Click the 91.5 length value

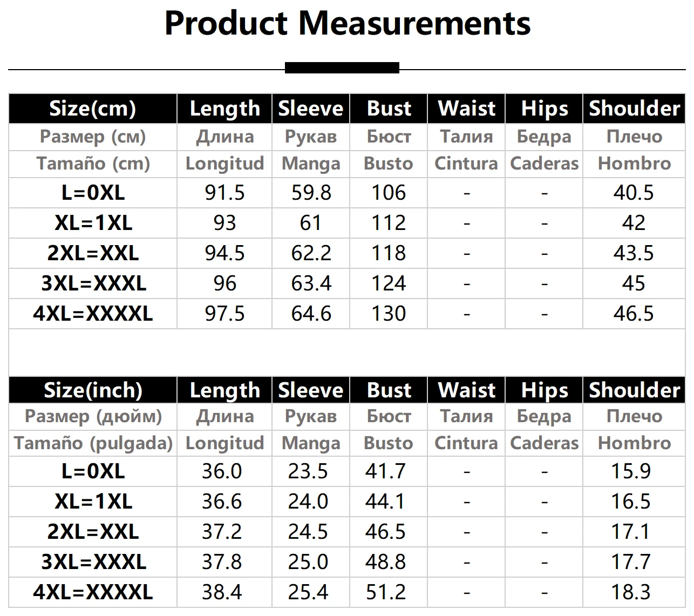(x=224, y=193)
